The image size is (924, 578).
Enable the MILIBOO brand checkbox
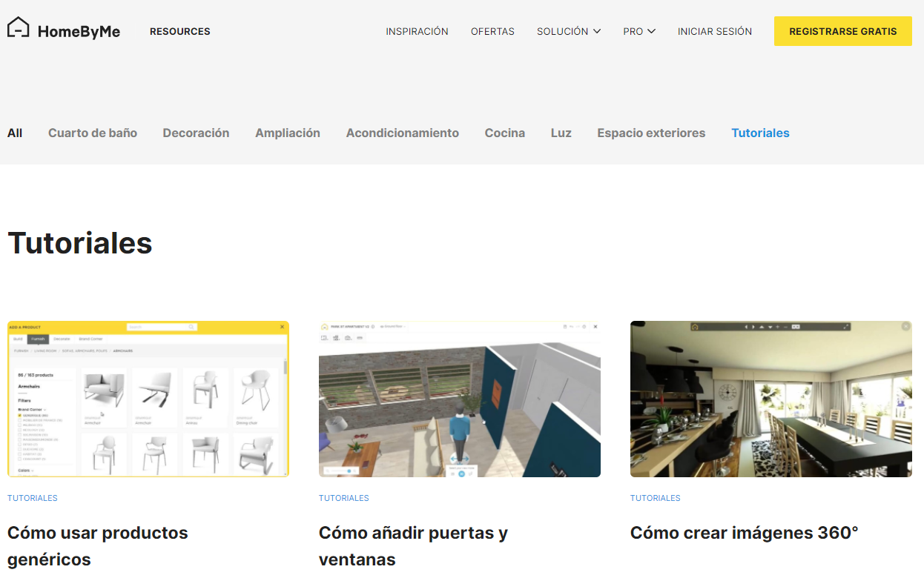19,425
